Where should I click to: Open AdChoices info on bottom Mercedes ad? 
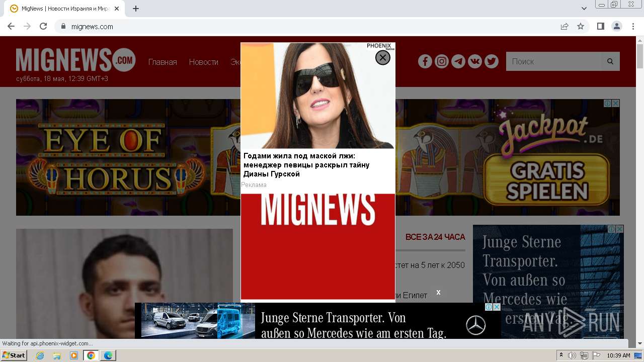(489, 307)
